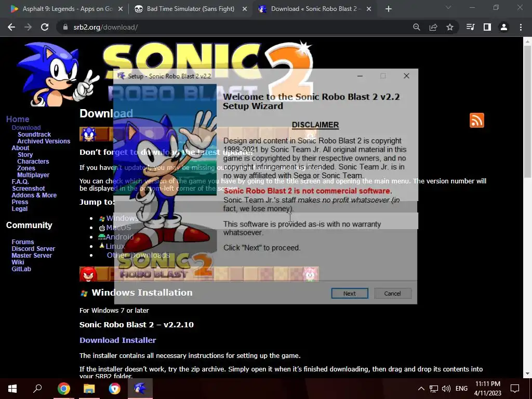Click the Sonic Robo Blast 2 setup taskbar icon

tap(140, 389)
